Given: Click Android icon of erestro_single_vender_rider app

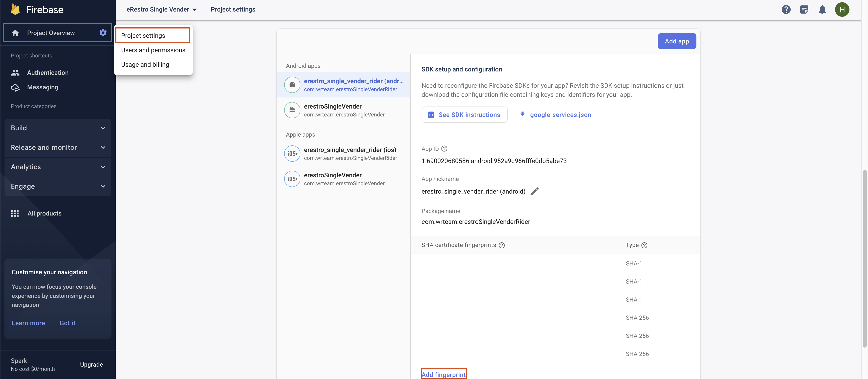Looking at the screenshot, I should pos(292,85).
